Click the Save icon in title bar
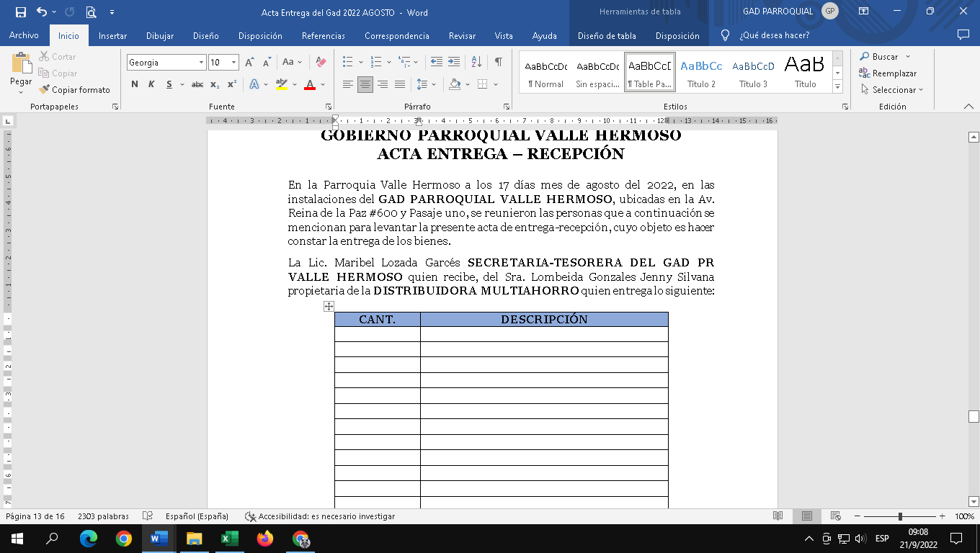This screenshot has width=980, height=553. 20,12
